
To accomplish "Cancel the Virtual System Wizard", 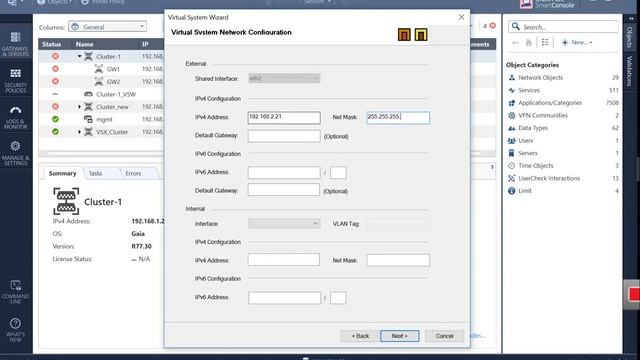I will point(444,336).
